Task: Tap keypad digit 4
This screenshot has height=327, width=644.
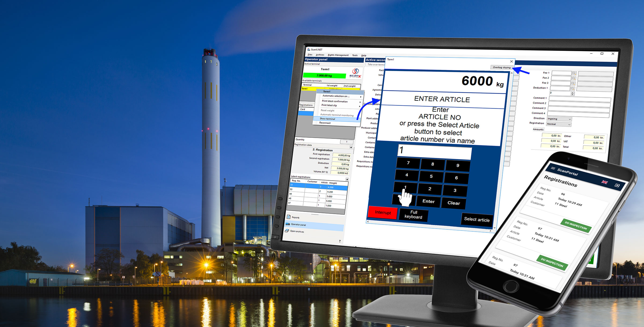Action: click(x=407, y=175)
